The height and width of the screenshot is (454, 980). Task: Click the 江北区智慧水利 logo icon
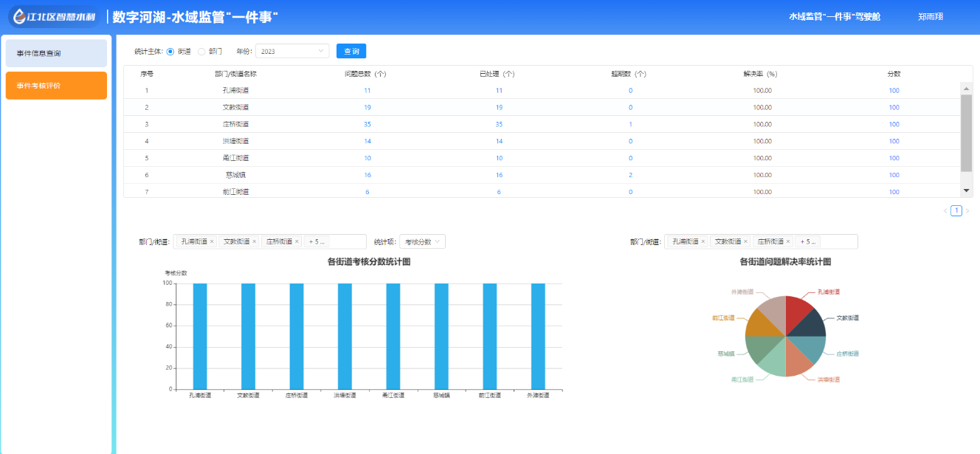coord(18,16)
